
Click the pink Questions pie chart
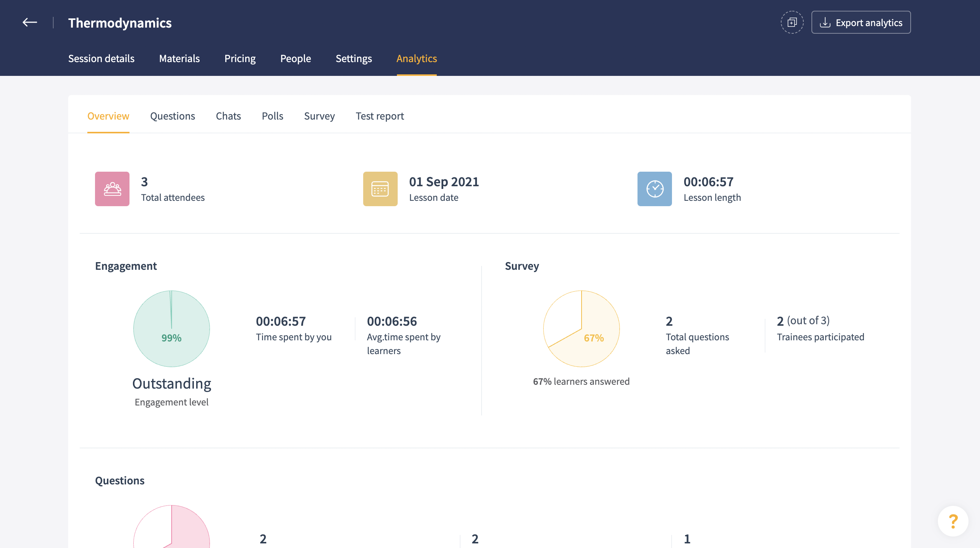tap(172, 527)
